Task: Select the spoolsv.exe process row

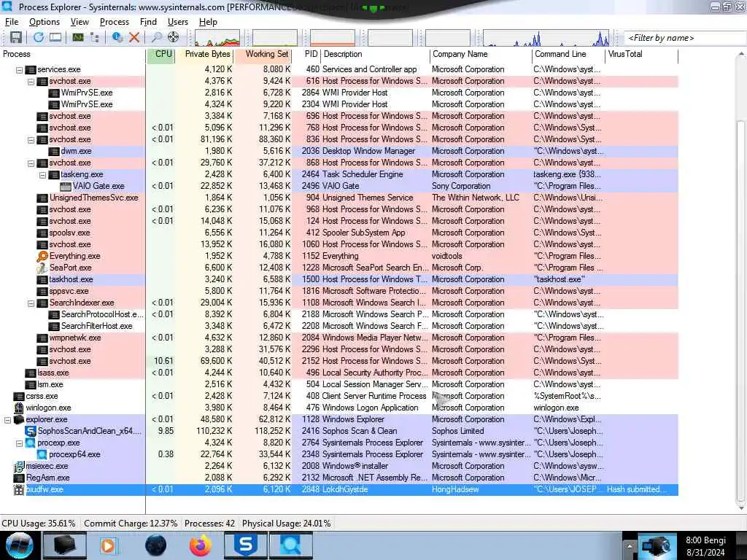Action: 339,233
